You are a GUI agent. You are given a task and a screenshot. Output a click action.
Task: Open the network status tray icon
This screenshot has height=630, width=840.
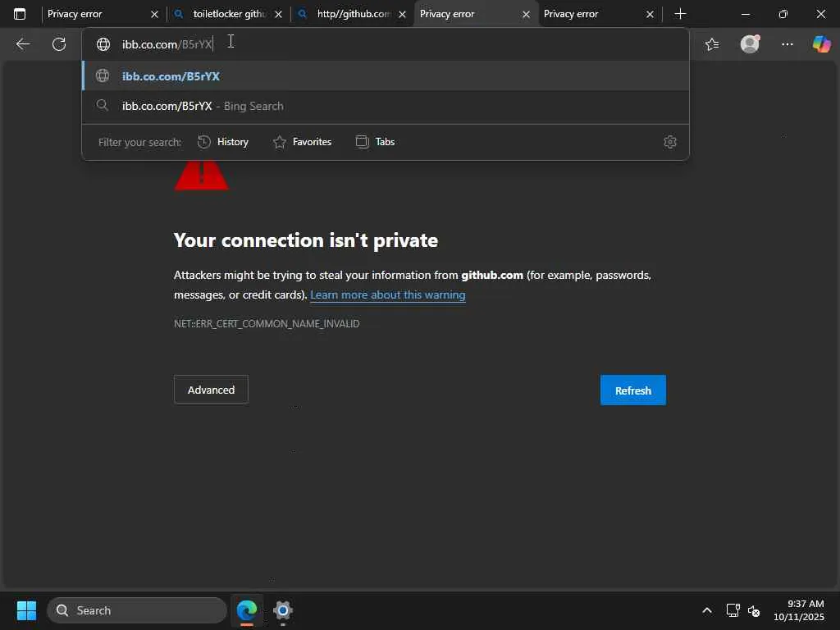tap(733, 610)
